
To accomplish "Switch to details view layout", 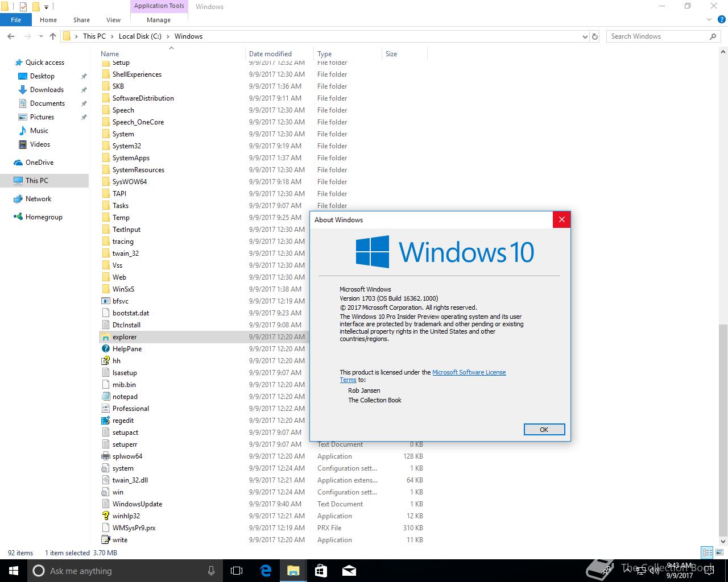I will 707,552.
